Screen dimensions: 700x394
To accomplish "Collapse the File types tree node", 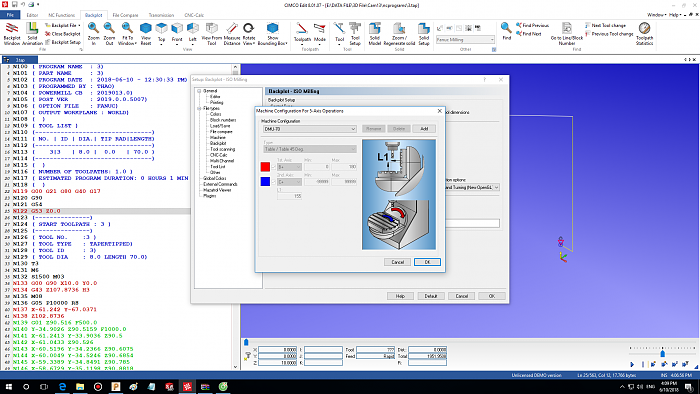I will point(199,108).
